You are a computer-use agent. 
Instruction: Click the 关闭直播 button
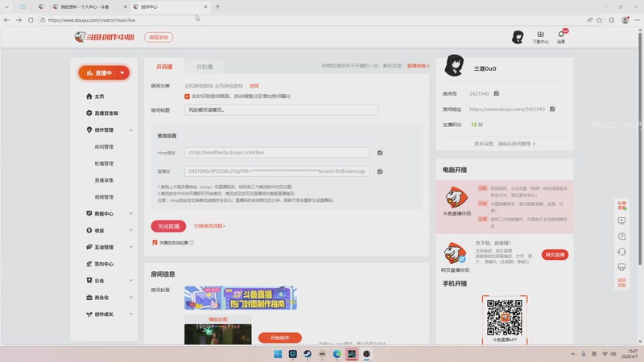coord(168,226)
